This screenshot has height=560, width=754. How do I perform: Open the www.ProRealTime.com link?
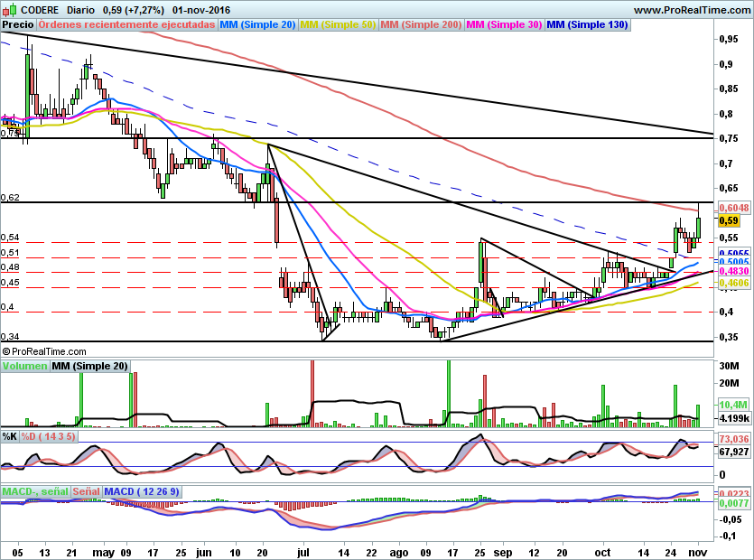point(692,10)
